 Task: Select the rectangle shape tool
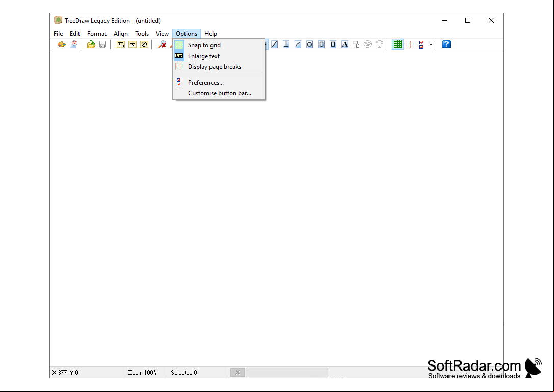[x=333, y=44]
